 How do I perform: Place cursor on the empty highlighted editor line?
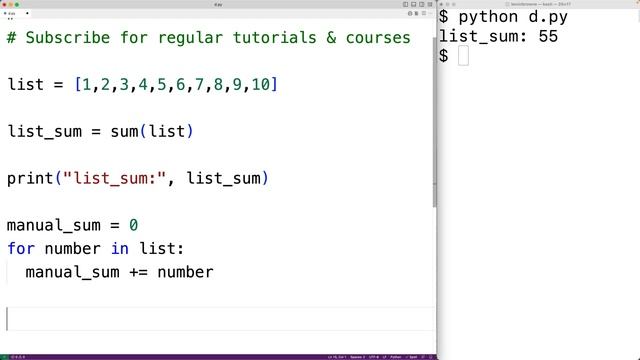point(220,319)
